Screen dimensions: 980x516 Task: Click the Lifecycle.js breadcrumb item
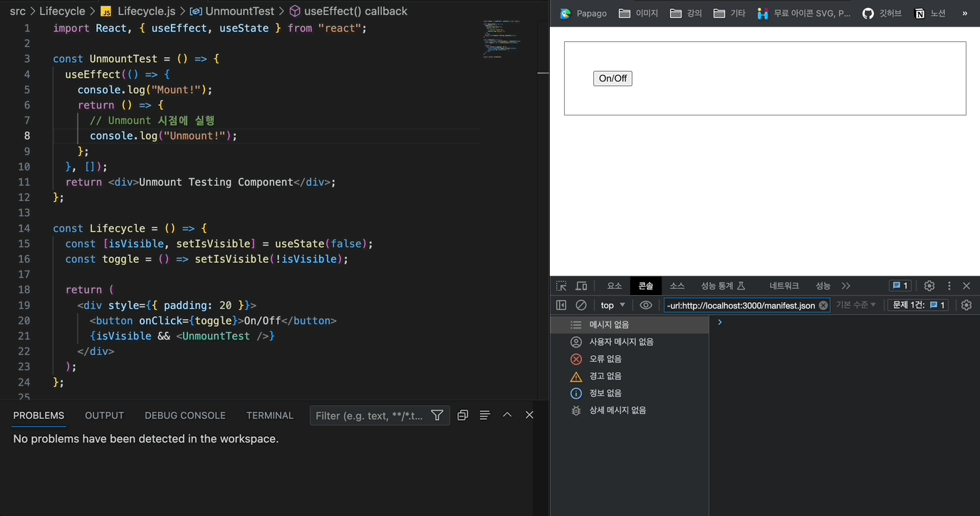[137, 11]
